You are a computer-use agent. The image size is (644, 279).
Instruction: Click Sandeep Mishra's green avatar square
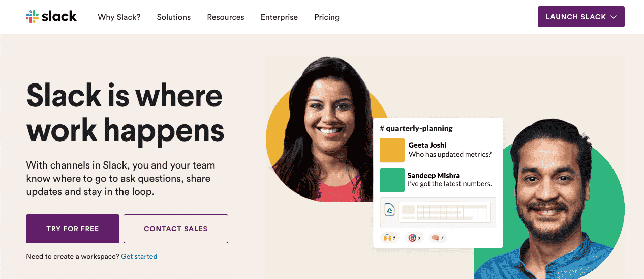(392, 180)
